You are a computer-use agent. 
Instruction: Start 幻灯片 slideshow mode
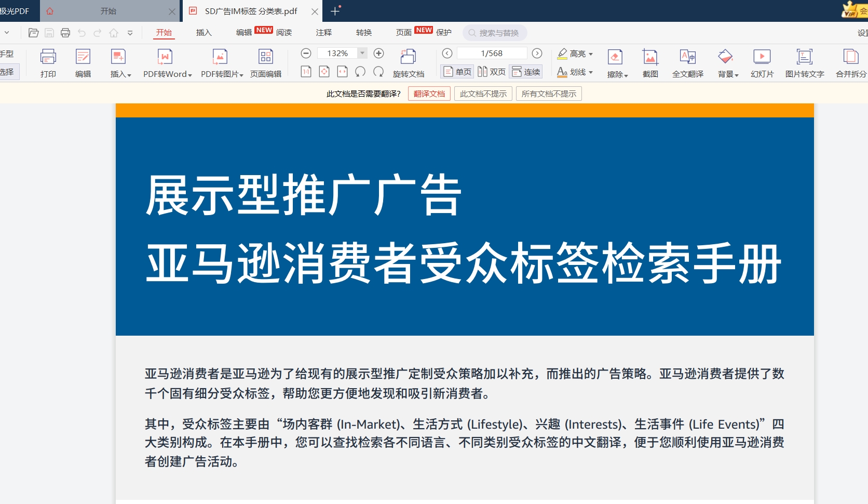(762, 63)
